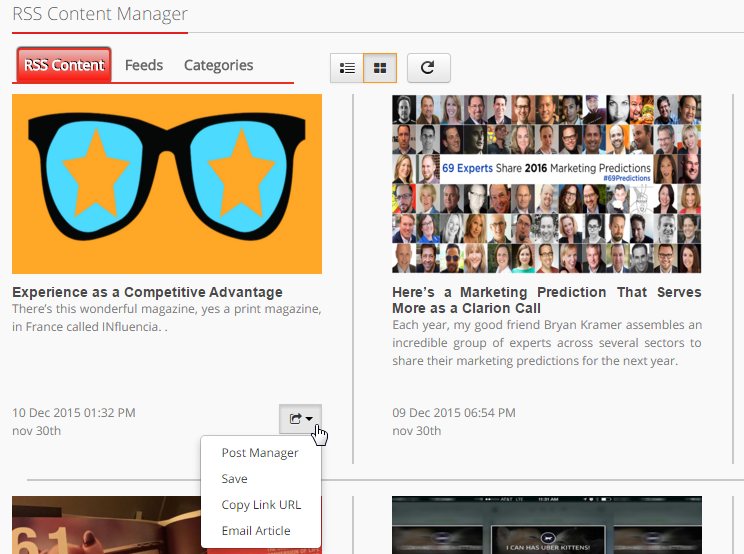Viewport: 744px width, 554px height.
Task: Click the INfluencia magazine description text
Action: tap(166, 317)
